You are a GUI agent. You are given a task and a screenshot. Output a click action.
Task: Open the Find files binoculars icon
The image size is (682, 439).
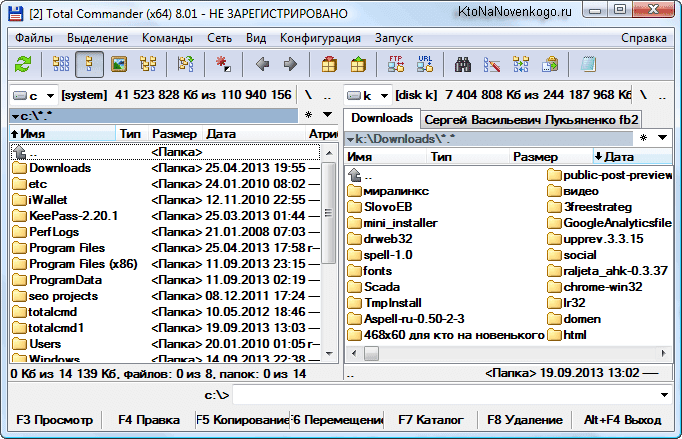click(x=463, y=64)
